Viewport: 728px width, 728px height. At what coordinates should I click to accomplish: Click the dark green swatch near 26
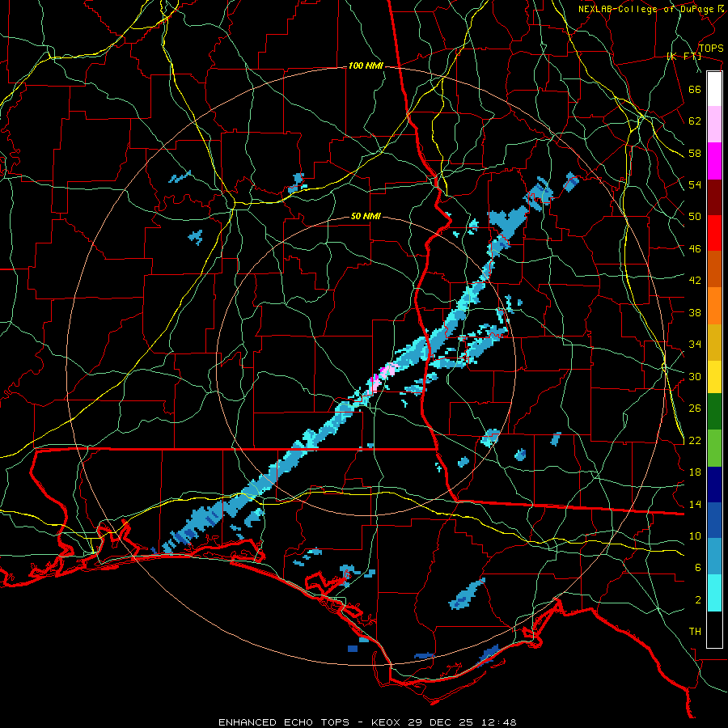714,412
